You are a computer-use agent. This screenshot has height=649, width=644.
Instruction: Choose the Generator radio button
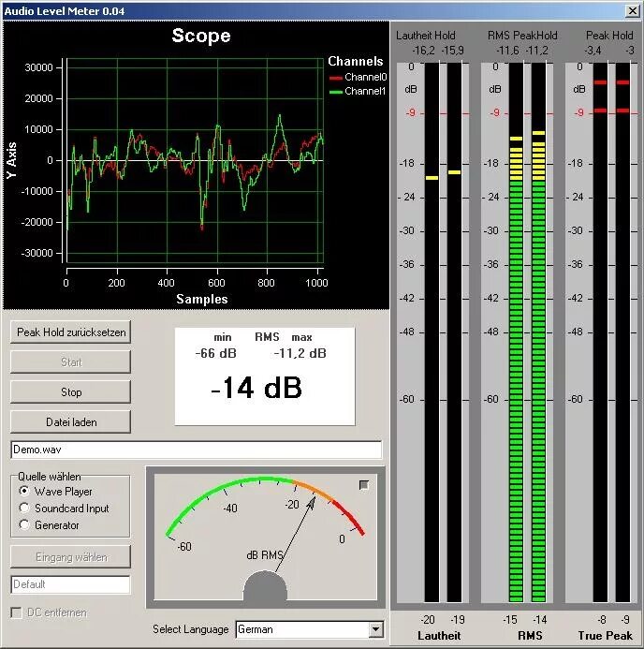pyautogui.click(x=50, y=525)
